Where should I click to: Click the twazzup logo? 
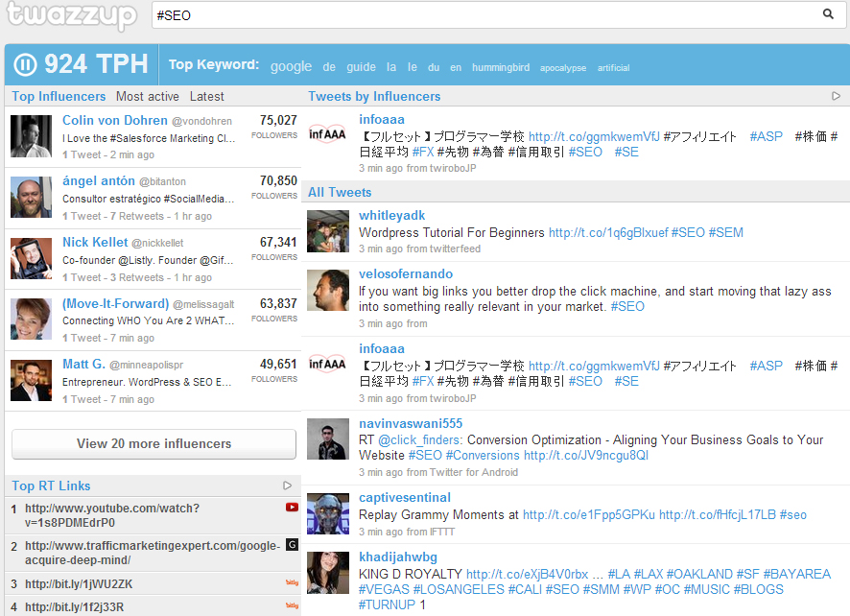[71, 14]
